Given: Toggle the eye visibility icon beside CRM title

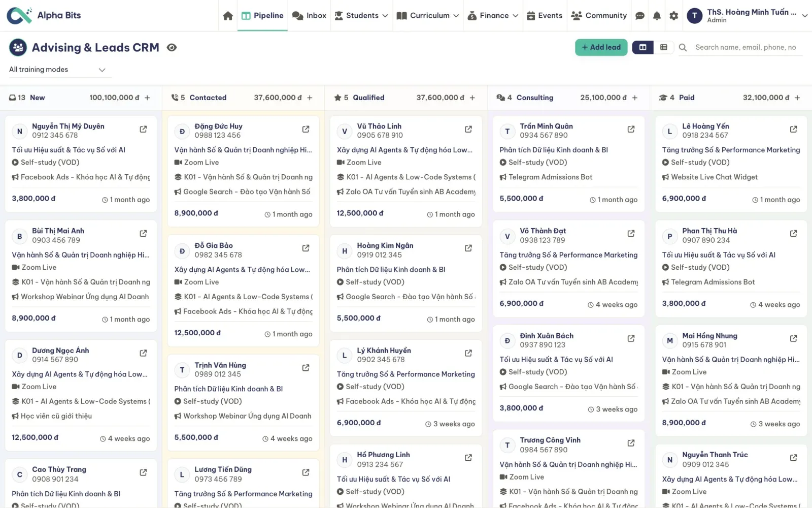Looking at the screenshot, I should [172, 47].
